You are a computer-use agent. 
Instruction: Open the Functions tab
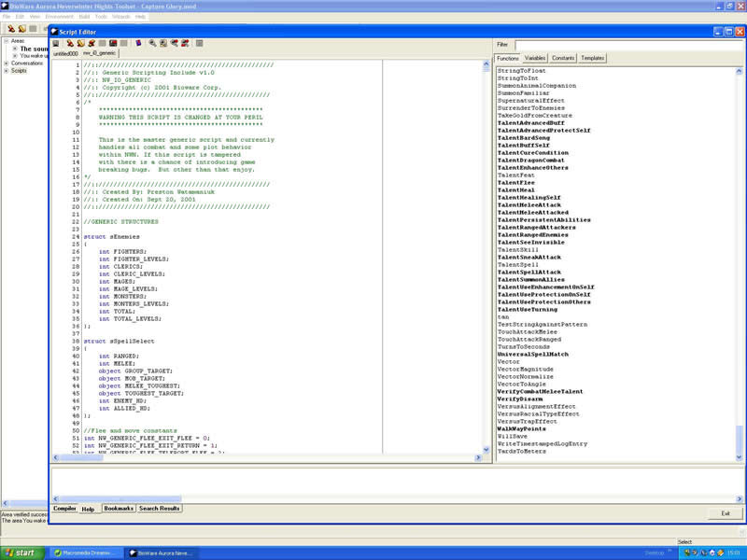[508, 58]
